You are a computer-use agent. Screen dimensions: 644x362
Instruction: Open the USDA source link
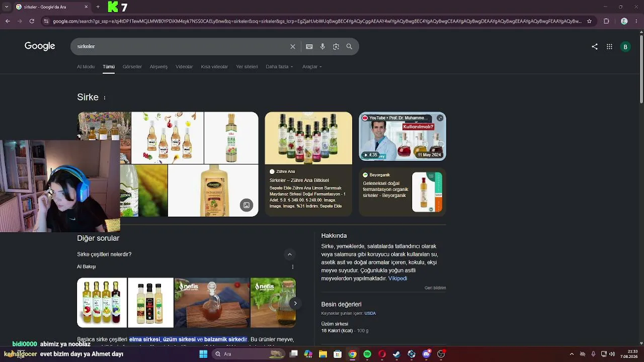point(370,313)
